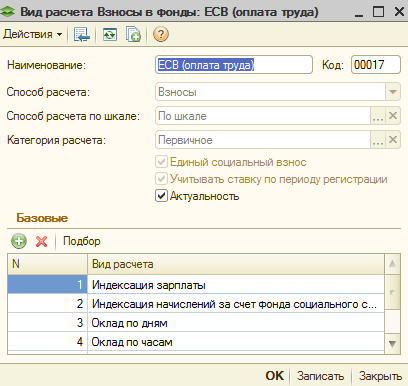Open the Действия menu
The width and height of the screenshot is (408, 386).
pyautogui.click(x=33, y=34)
